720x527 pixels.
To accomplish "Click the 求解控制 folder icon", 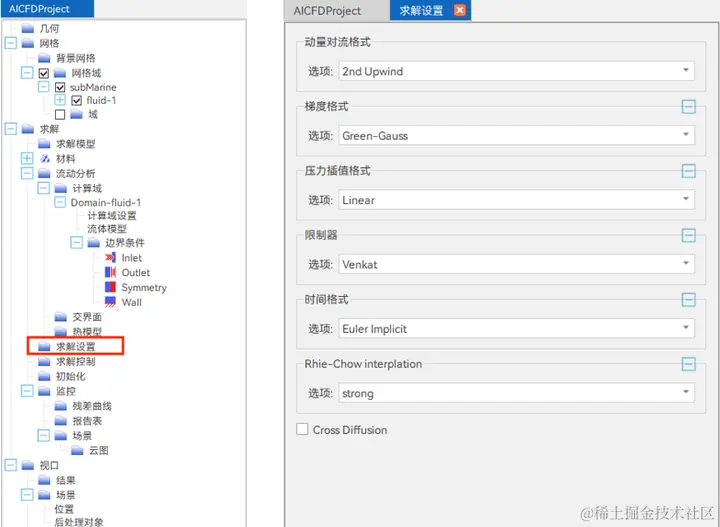I will coord(44,361).
